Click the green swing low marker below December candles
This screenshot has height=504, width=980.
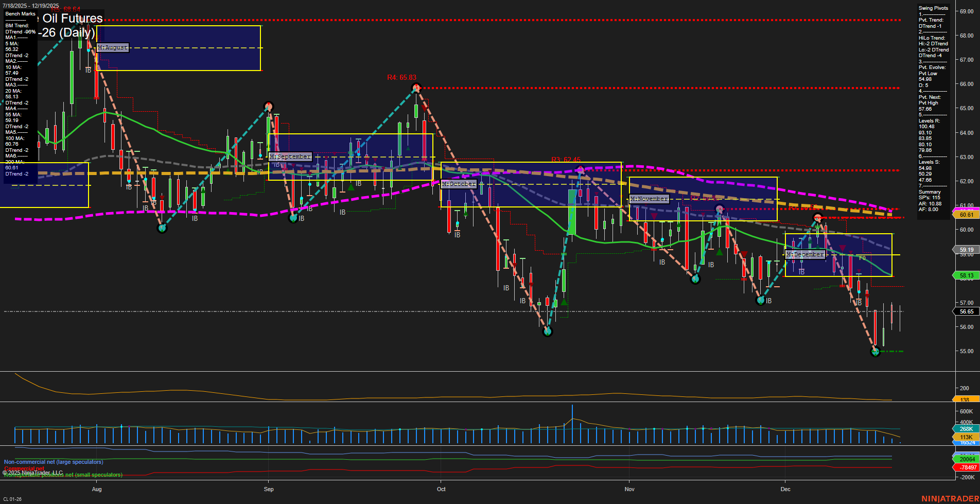(x=875, y=353)
